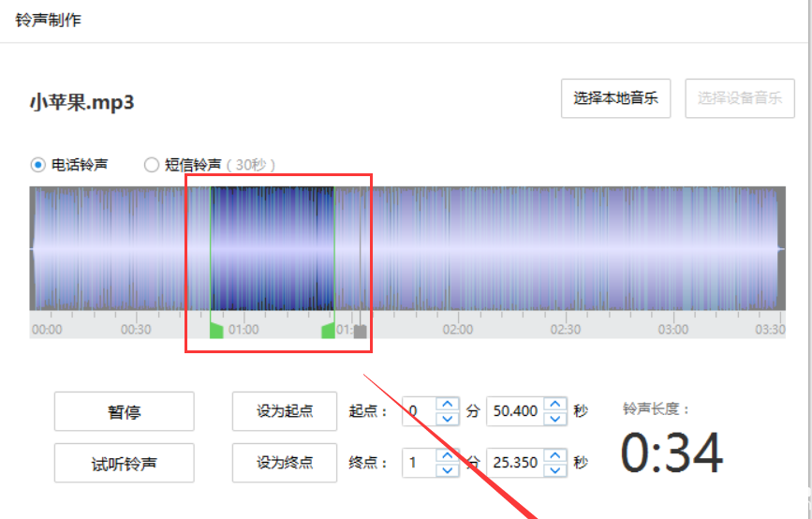Increase start seconds 50.400 with up arrow
Viewport: 812px width, 519px height.
coord(555,404)
